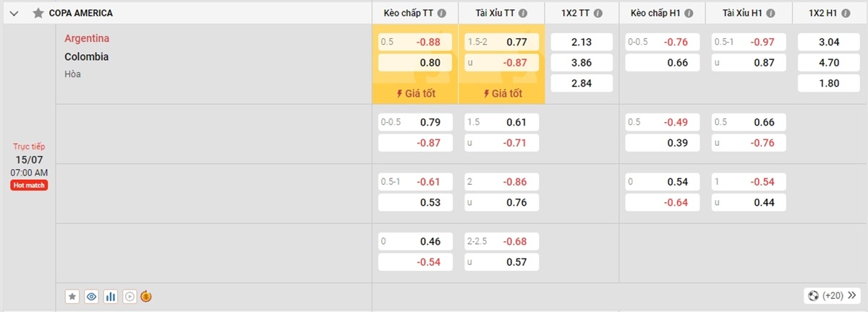
Task: Collapse the Copa America league section
Action: point(14,13)
